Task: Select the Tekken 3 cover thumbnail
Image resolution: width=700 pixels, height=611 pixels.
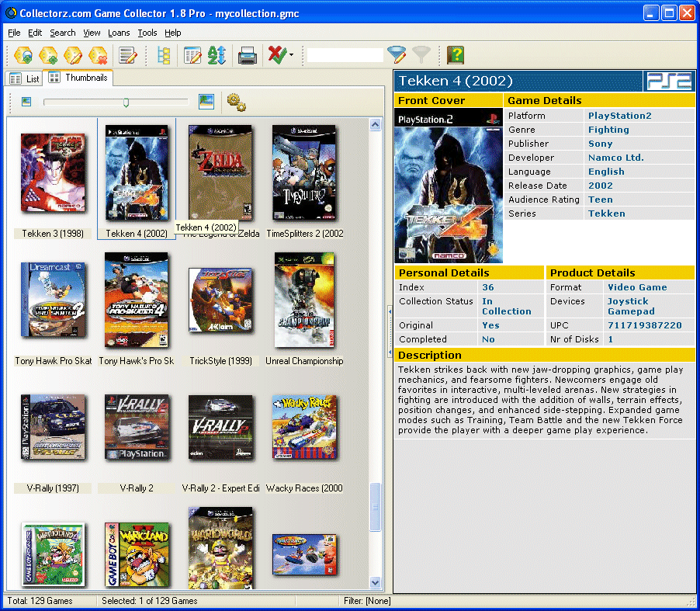Action: tap(53, 171)
